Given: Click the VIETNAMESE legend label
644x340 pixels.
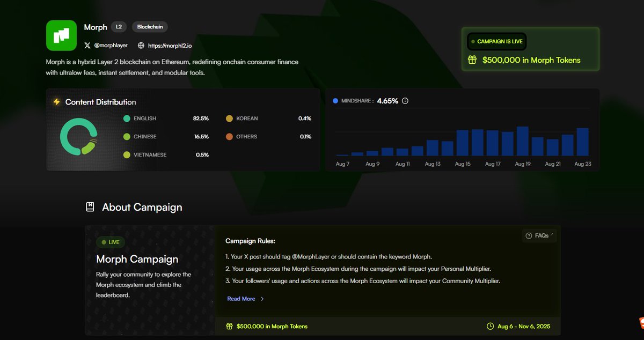Looking at the screenshot, I should (150, 155).
